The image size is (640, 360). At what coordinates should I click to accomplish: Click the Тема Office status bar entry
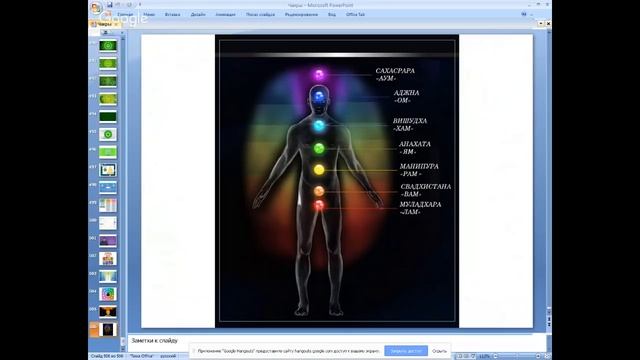point(141,356)
